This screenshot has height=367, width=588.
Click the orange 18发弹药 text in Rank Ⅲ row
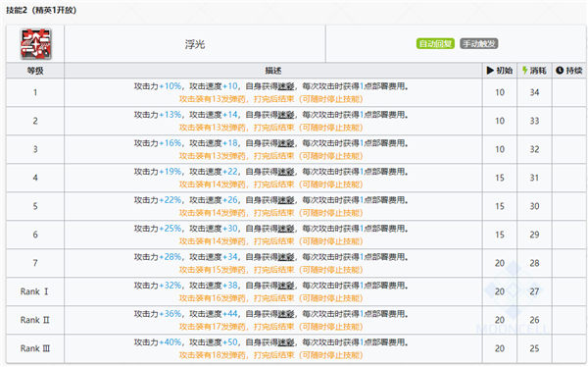click(228, 355)
